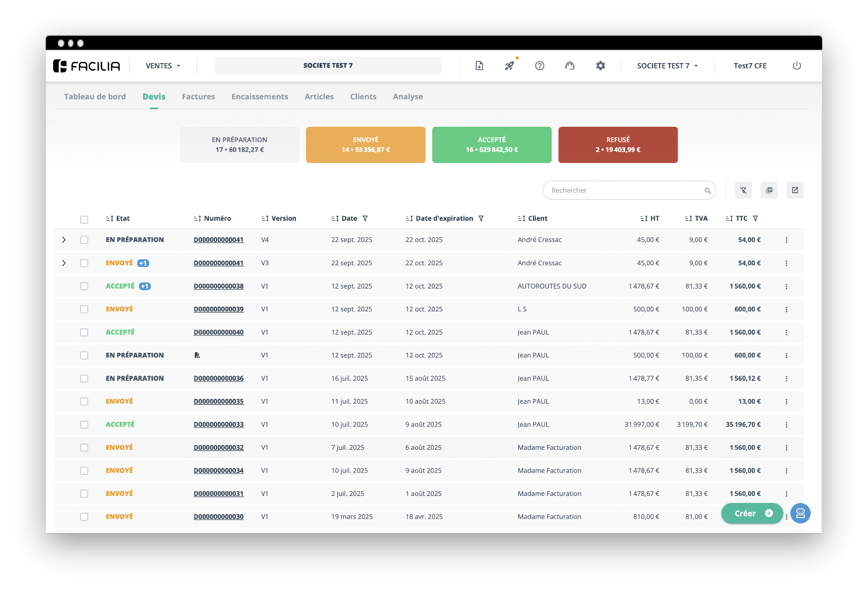Screen dimensions: 868x590
Task: Click the power logout icon
Action: click(x=796, y=66)
